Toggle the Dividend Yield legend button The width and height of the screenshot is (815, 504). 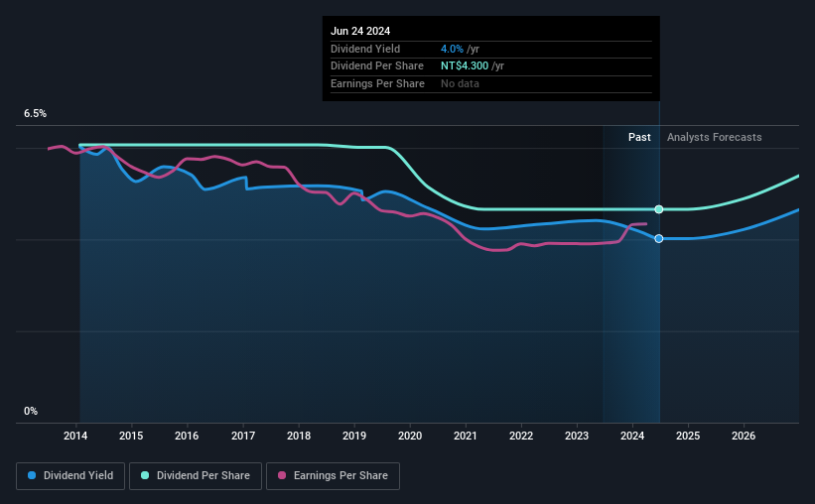point(70,476)
